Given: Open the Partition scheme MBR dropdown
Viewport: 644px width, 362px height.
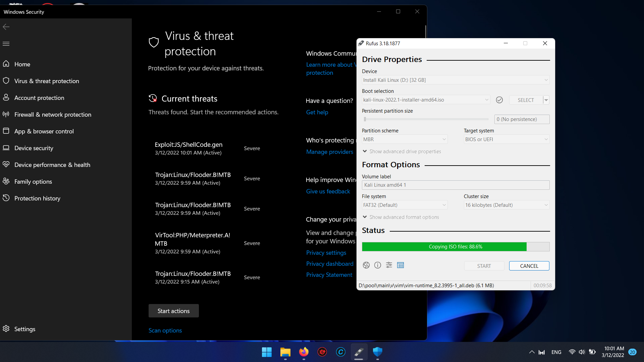Looking at the screenshot, I should click(404, 139).
